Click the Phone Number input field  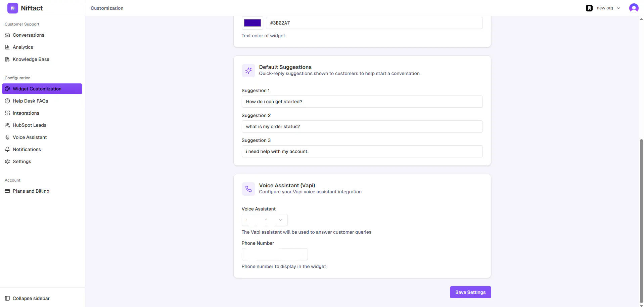pos(275,254)
